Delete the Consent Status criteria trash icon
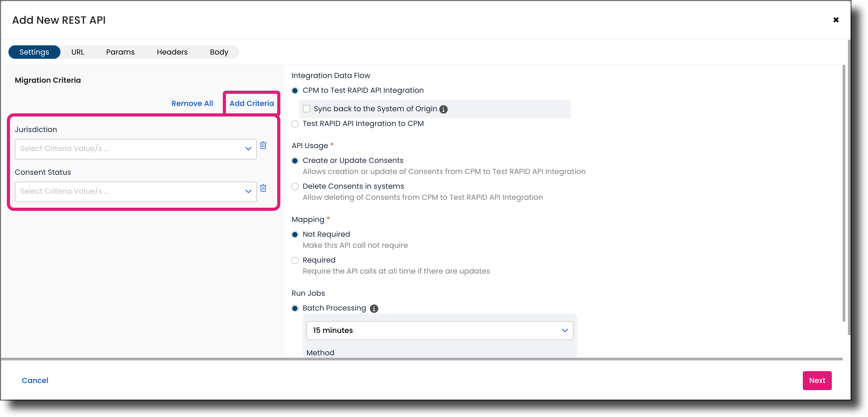 tap(263, 188)
